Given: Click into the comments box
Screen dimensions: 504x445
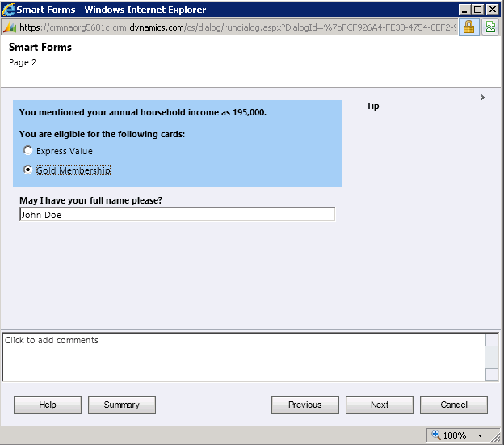Looking at the screenshot, I should tap(242, 356).
